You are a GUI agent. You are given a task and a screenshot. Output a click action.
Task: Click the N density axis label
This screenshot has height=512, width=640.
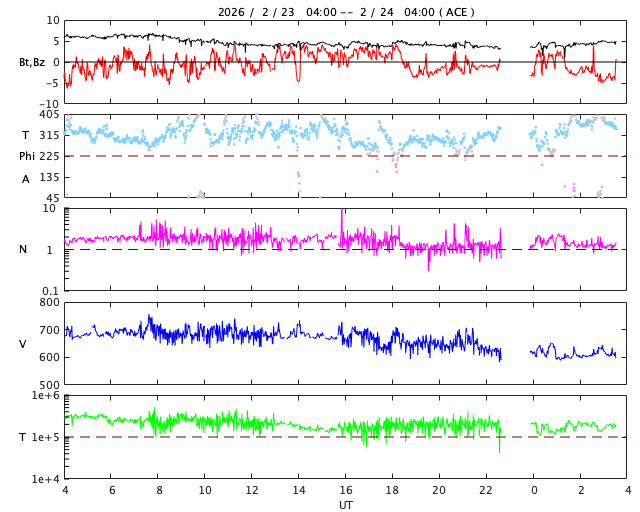click(24, 249)
